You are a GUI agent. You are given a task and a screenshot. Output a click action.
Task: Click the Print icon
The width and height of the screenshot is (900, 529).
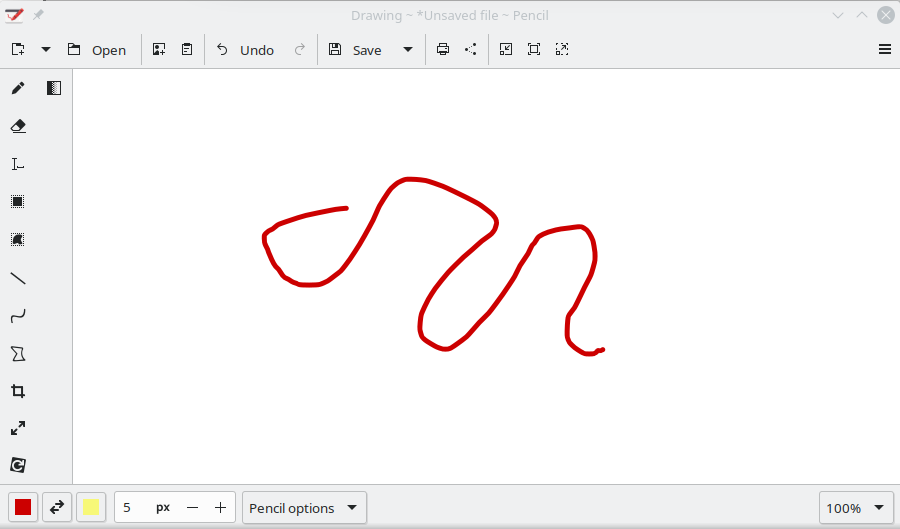(x=443, y=49)
